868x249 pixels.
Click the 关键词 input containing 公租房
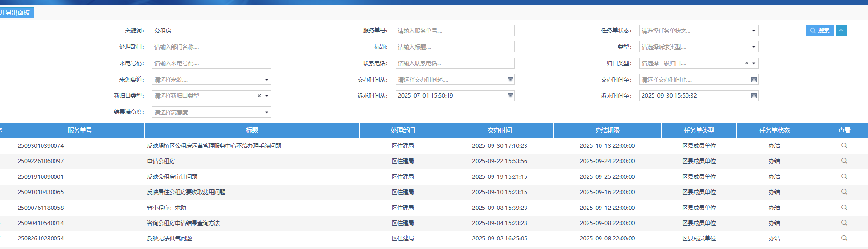211,31
